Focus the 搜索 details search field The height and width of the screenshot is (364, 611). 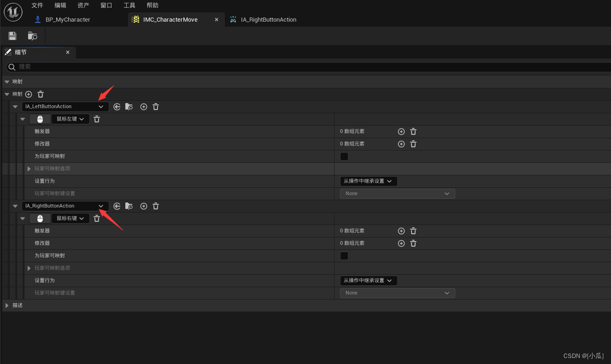point(309,67)
